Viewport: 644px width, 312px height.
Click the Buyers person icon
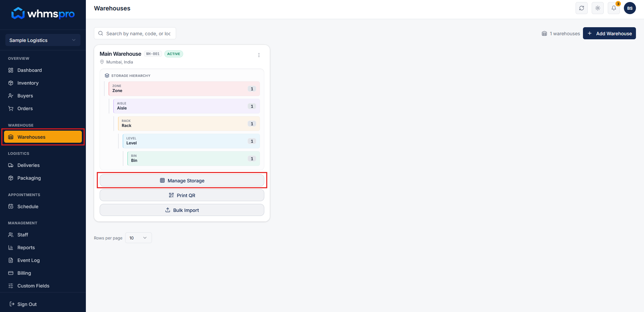click(11, 96)
